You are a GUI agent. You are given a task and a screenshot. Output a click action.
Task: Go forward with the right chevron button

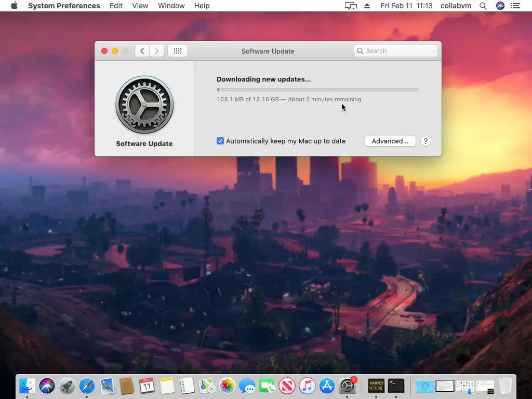click(156, 51)
